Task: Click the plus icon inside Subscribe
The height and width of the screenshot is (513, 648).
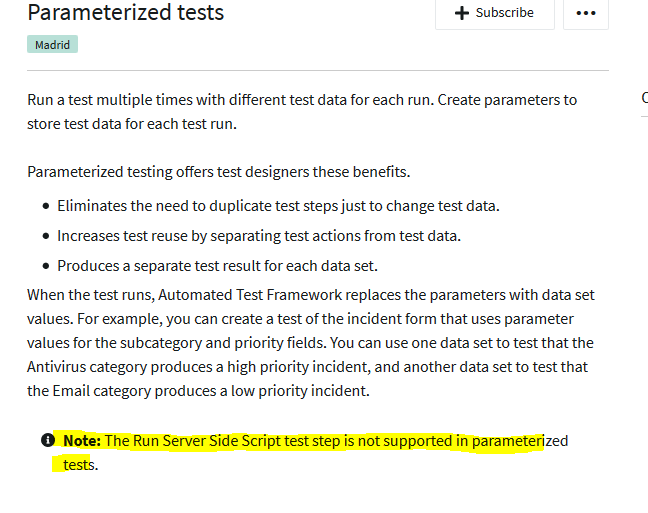Action: point(461,13)
